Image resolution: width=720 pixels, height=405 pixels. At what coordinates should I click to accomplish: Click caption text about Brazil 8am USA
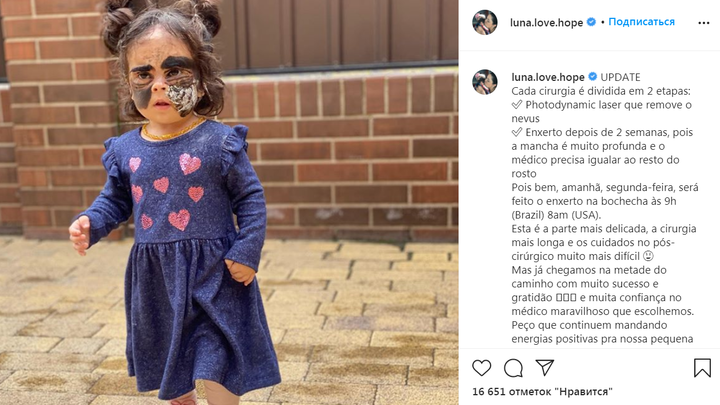(555, 215)
